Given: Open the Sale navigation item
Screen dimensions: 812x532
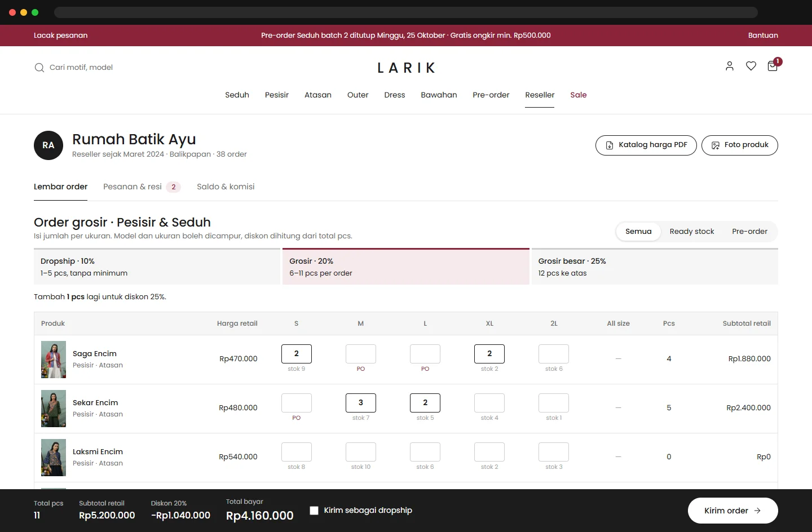Looking at the screenshot, I should click(x=579, y=95).
